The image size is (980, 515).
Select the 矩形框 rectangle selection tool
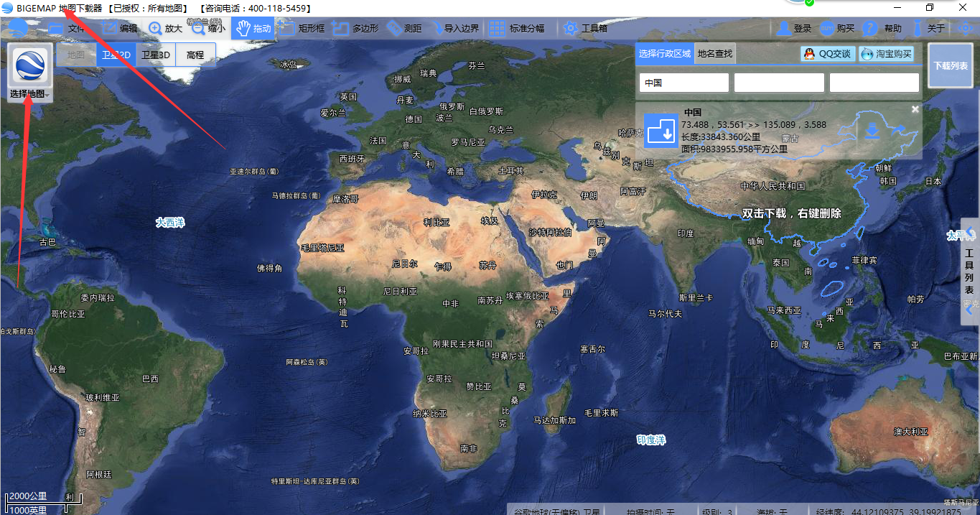[x=287, y=29]
